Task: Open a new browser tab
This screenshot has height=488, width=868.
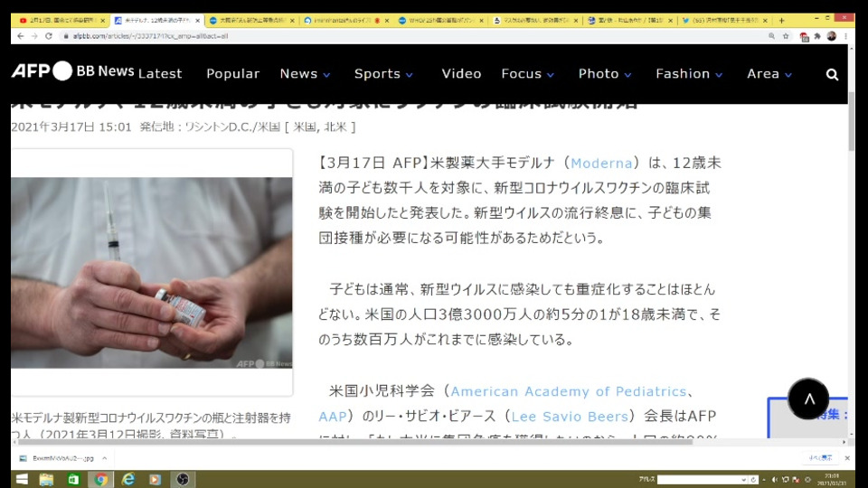Action: pyautogui.click(x=781, y=21)
